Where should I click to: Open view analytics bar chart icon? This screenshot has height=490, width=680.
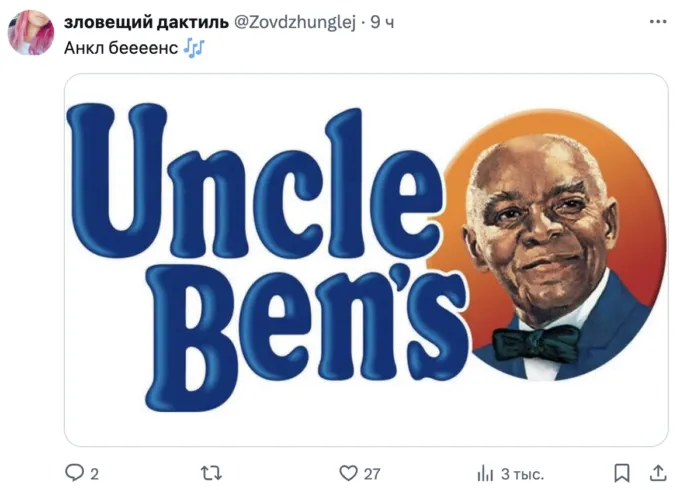click(487, 472)
